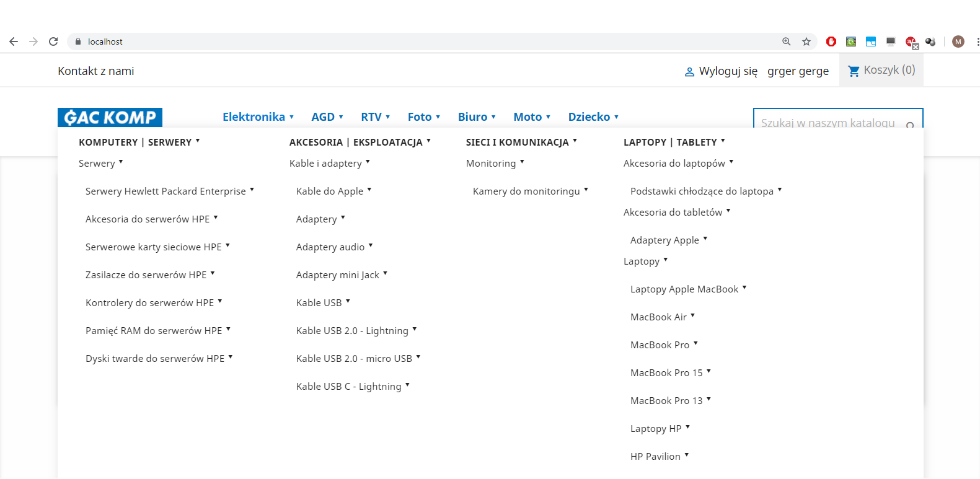This screenshot has height=479, width=980.
Task: Select the Kable USB C - Lightning entry
Action: pyautogui.click(x=348, y=386)
